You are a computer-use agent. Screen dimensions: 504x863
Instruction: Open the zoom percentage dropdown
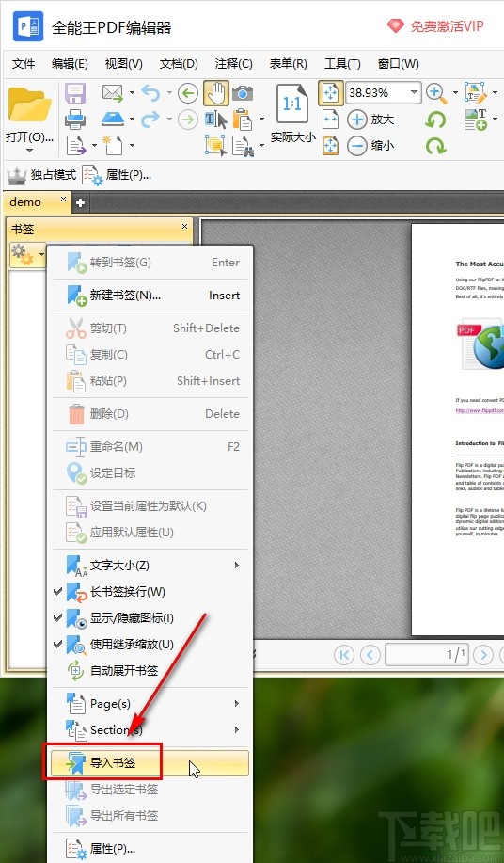(x=414, y=92)
